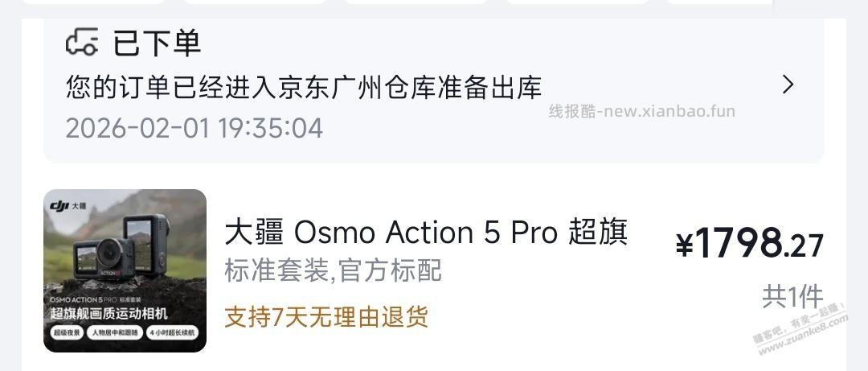868x371 pixels.
Task: Open product title 大疆 Osmo Action 5 Pro
Action: click(426, 233)
